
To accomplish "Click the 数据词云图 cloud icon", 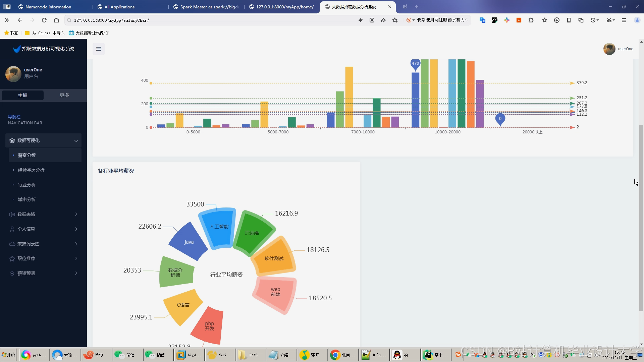I will tap(12, 244).
